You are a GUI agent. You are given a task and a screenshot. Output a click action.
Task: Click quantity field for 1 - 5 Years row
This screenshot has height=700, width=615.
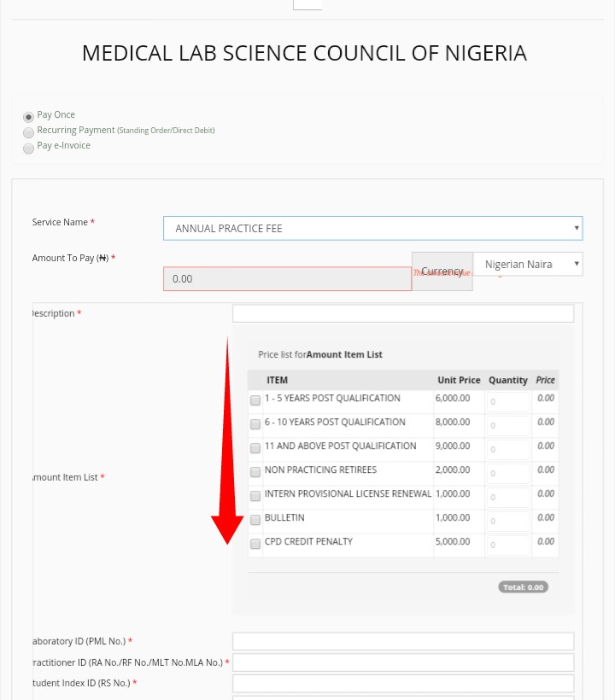coord(508,401)
